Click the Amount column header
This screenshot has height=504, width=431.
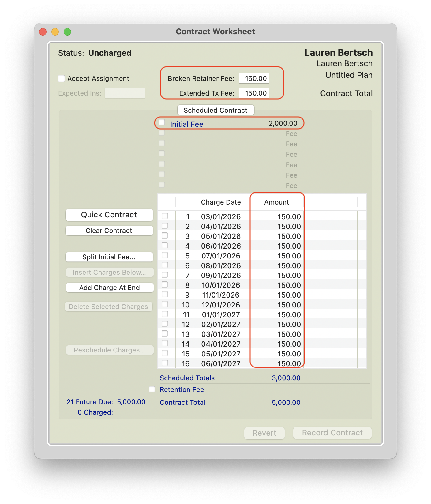coord(277,202)
